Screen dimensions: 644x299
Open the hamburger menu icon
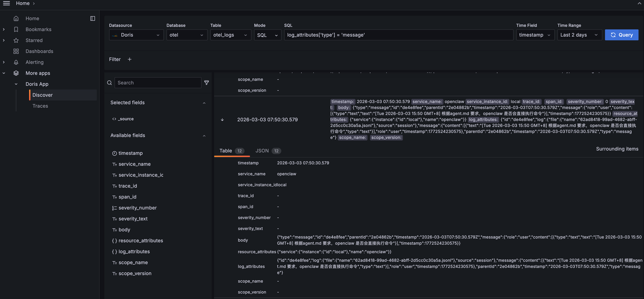[x=7, y=4]
